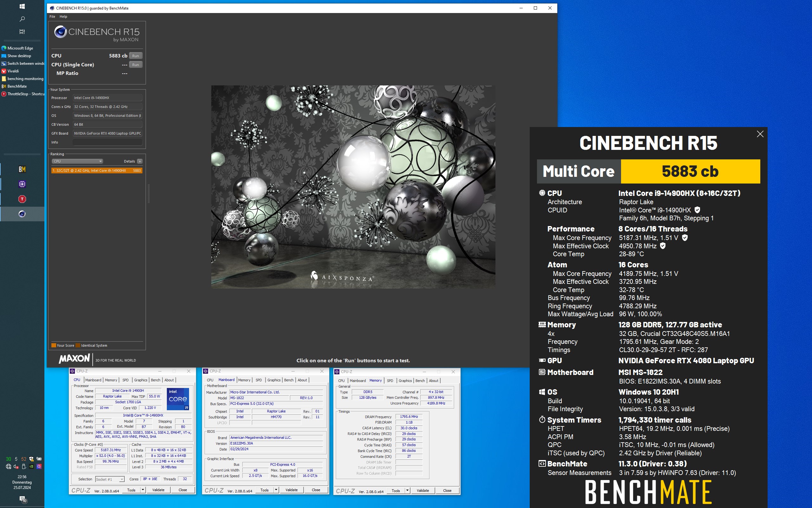812x508 pixels.
Task: Click the Cinebench R15 logo sphere
Action: tap(60, 32)
